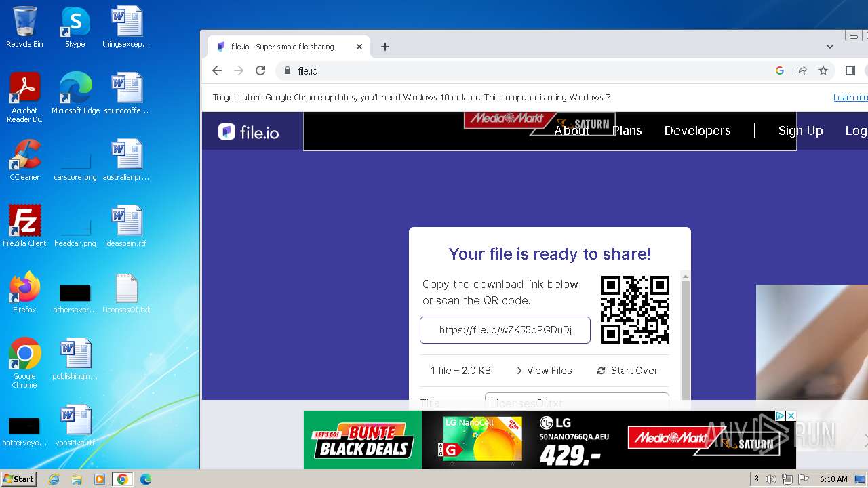Reload the file.io page
Viewport: 868px width, 488px height.
[260, 70]
